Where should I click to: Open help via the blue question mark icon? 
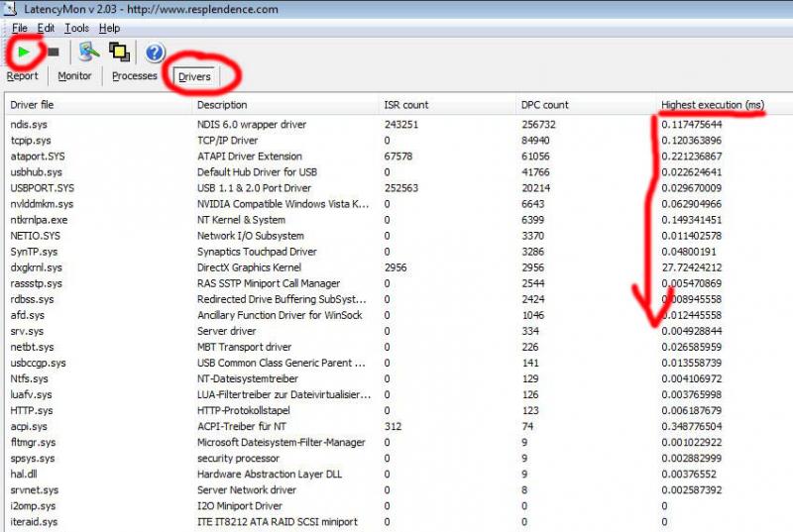155,53
